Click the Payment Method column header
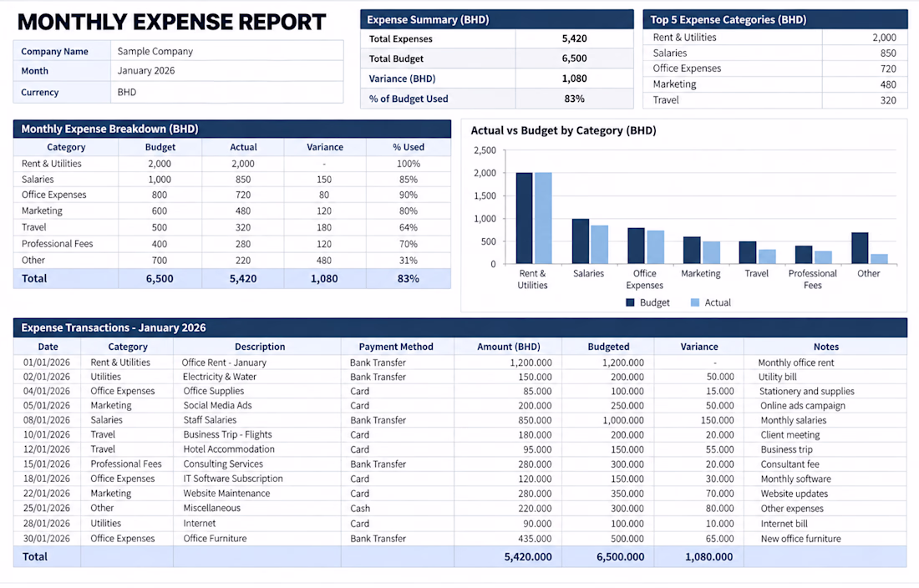919x588 pixels. 396,347
